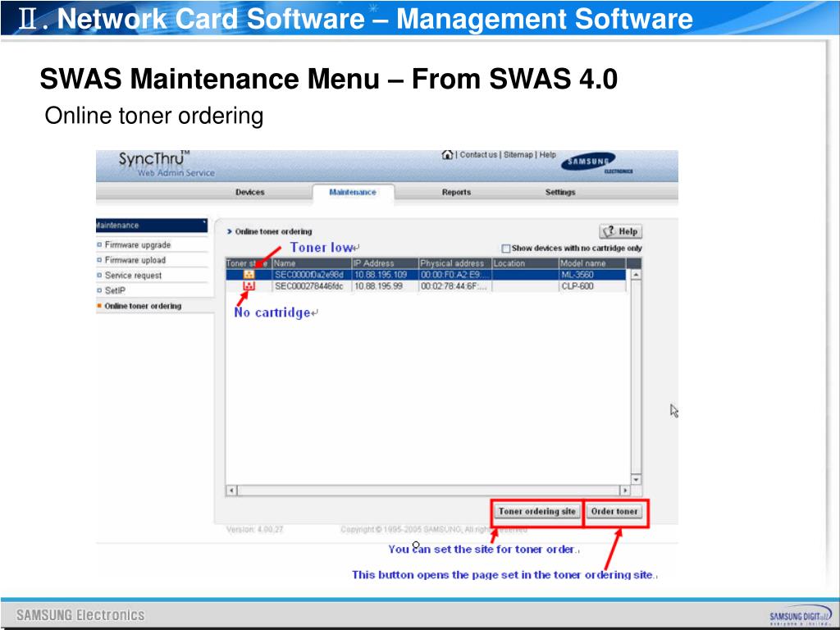Image resolution: width=840 pixels, height=630 pixels.
Task: Open the Contact us link
Action: point(478,155)
